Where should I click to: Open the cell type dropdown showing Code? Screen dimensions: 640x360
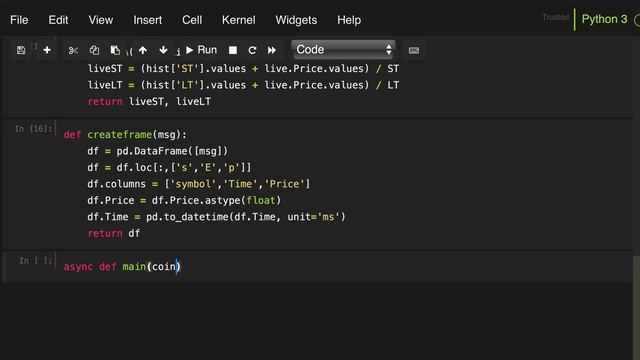pyautogui.click(x=344, y=50)
